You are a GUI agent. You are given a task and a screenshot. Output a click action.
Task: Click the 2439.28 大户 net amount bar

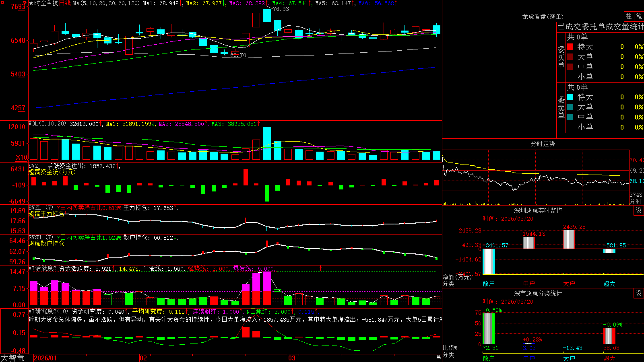(x=569, y=239)
